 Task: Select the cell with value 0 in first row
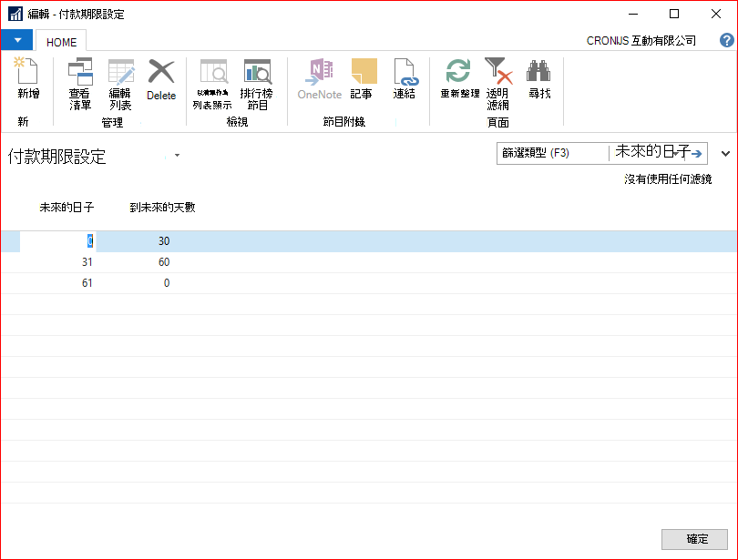(57, 241)
